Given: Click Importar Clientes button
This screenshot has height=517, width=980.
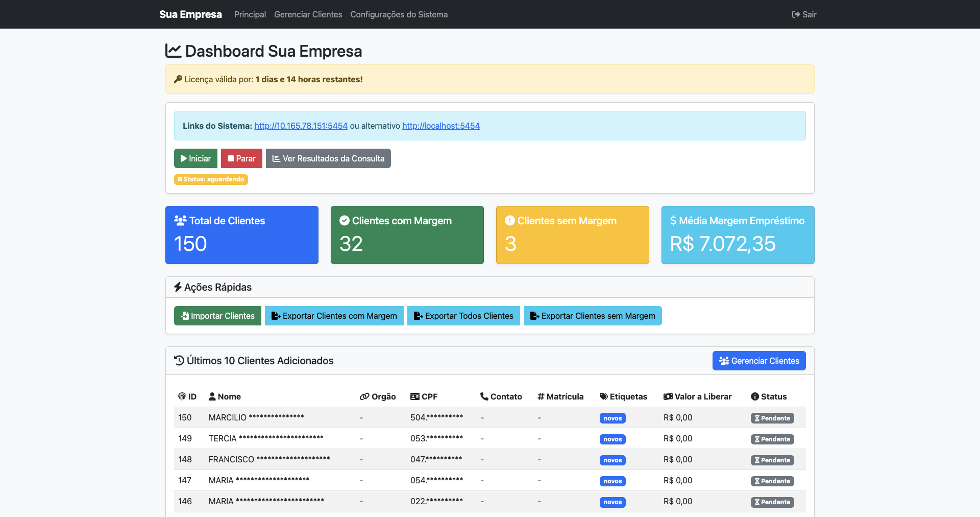Looking at the screenshot, I should (x=217, y=316).
